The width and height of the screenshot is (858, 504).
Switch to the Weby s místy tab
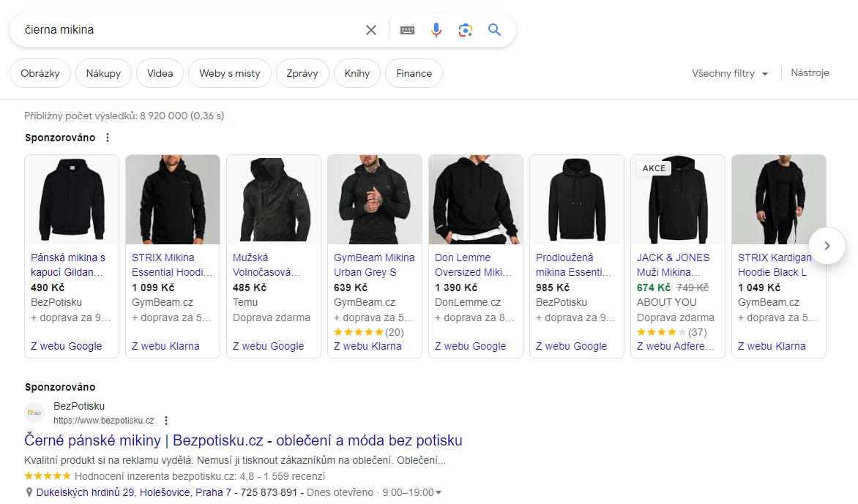pyautogui.click(x=230, y=73)
